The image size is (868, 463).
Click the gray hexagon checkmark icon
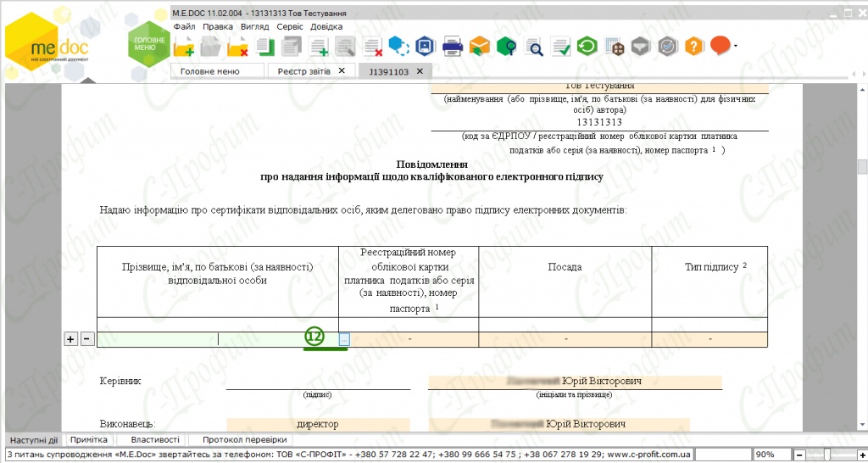coord(668,46)
